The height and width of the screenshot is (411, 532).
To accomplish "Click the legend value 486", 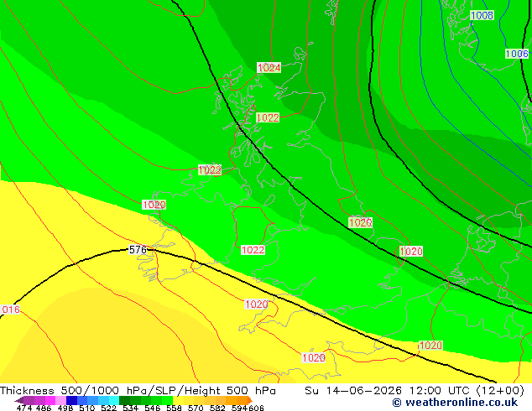I will coord(44,408).
